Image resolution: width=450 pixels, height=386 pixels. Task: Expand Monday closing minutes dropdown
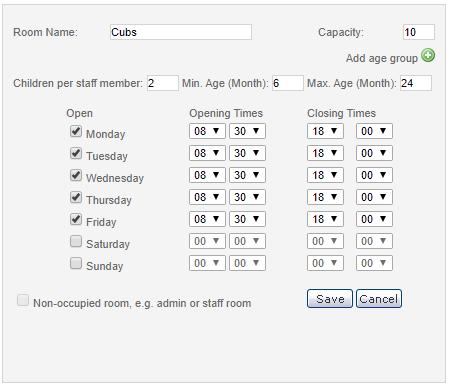tap(374, 131)
